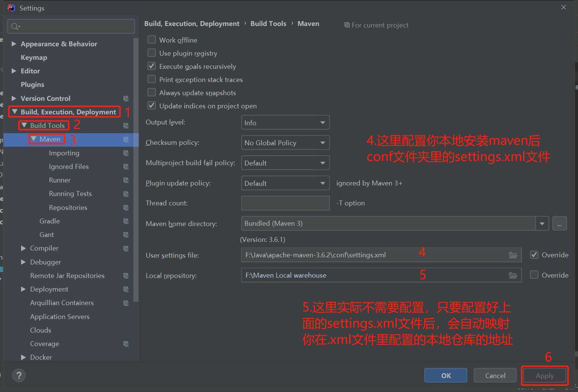Click project-level icon beside Ignored Files

coord(126,167)
